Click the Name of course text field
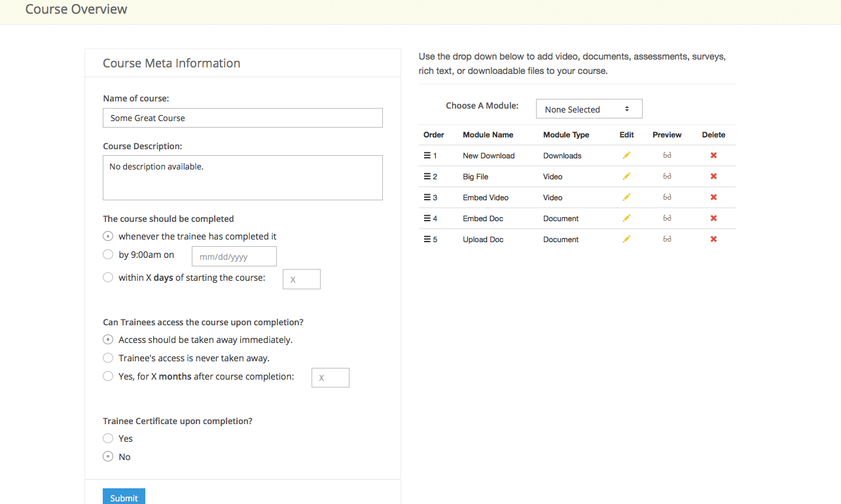The width and height of the screenshot is (841, 504). point(242,118)
